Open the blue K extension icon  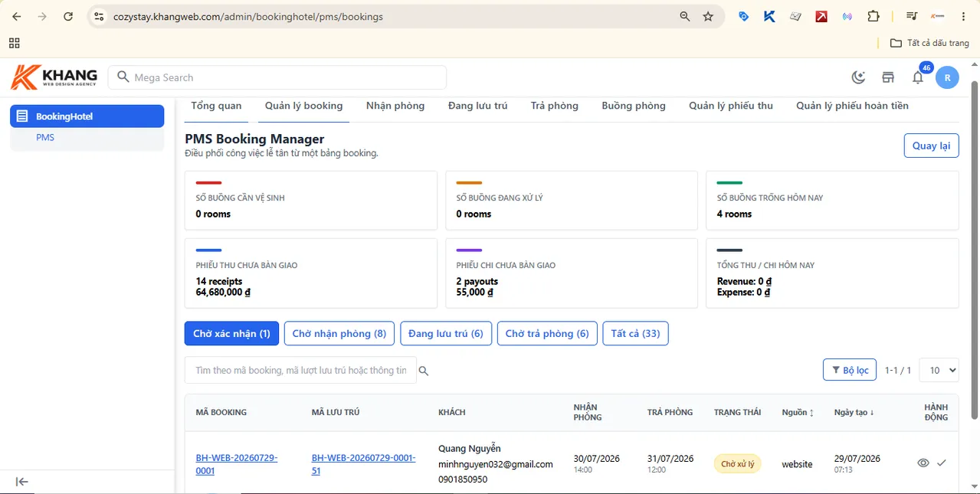click(x=769, y=16)
